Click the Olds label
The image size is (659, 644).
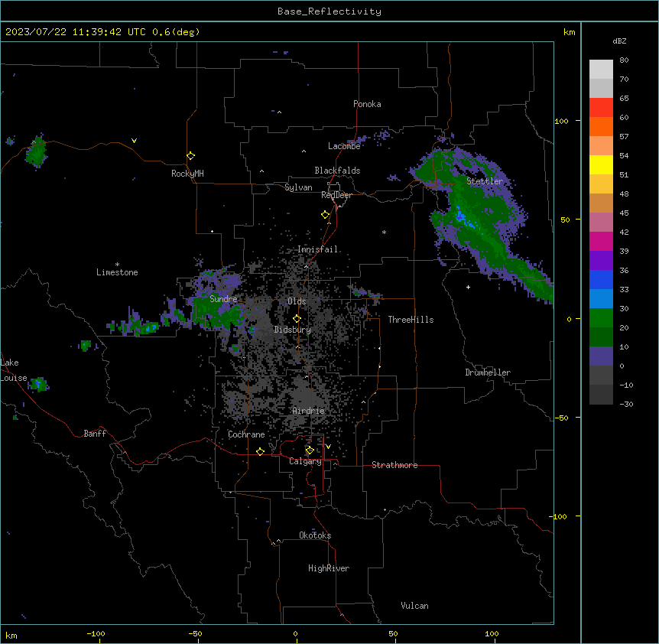[297, 301]
